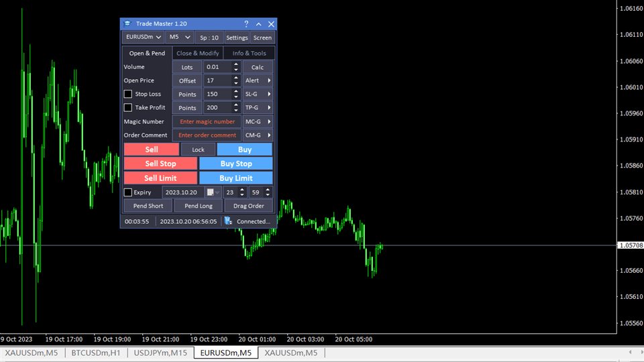The image size is (644, 362).
Task: Click the server time 2023.10.20 06:56:05
Action: point(188,221)
